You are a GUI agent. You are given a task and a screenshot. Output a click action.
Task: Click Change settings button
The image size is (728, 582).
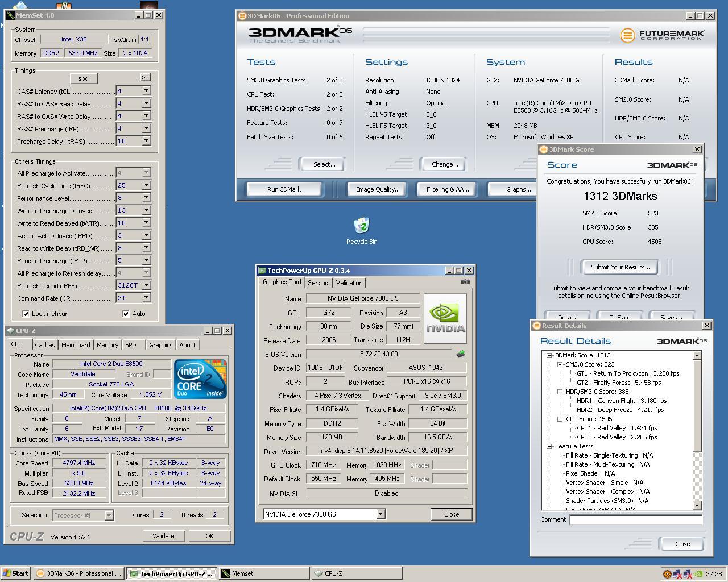click(x=445, y=164)
